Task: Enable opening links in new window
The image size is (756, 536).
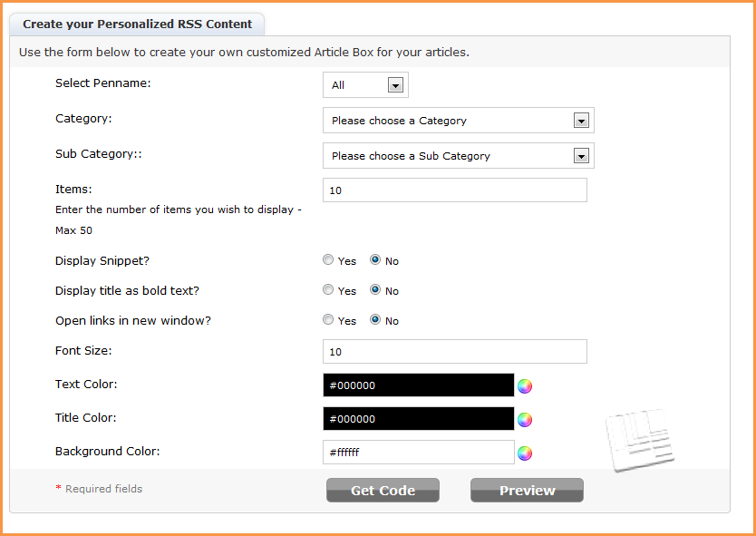Action: (x=328, y=320)
